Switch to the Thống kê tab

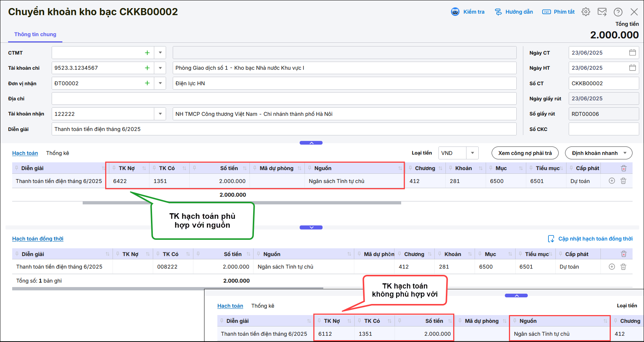click(58, 153)
